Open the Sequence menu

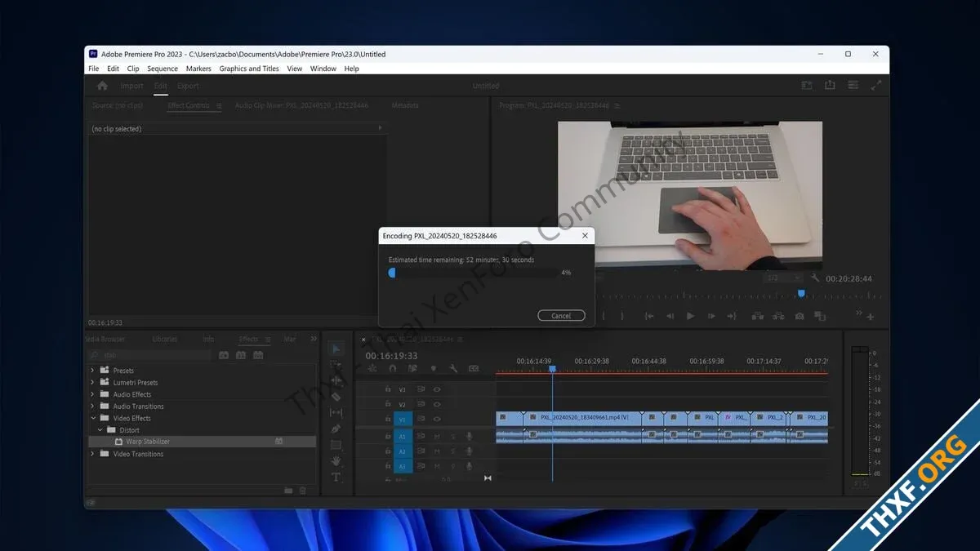pos(163,69)
